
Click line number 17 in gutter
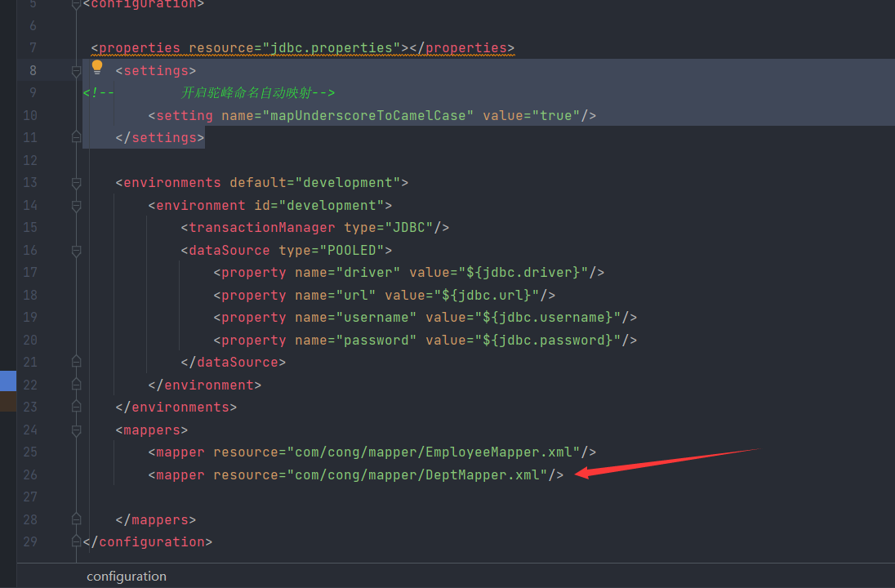tap(30, 273)
